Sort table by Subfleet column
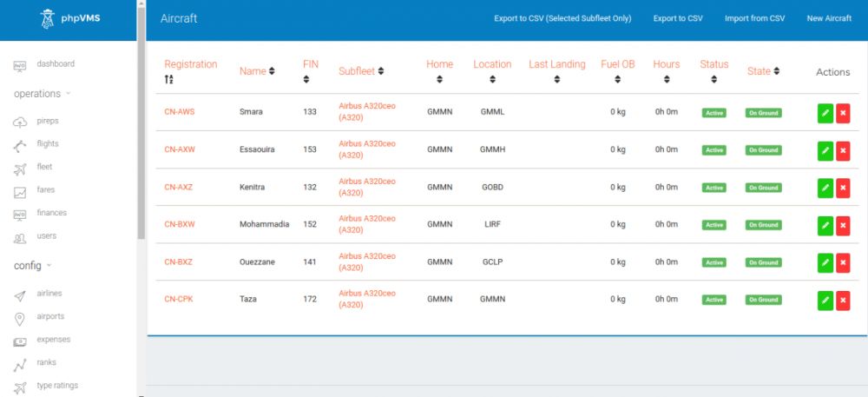The width and height of the screenshot is (868, 397). (362, 71)
